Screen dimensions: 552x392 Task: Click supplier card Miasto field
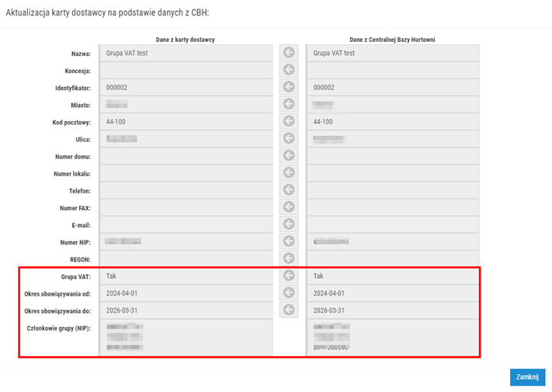186,104
